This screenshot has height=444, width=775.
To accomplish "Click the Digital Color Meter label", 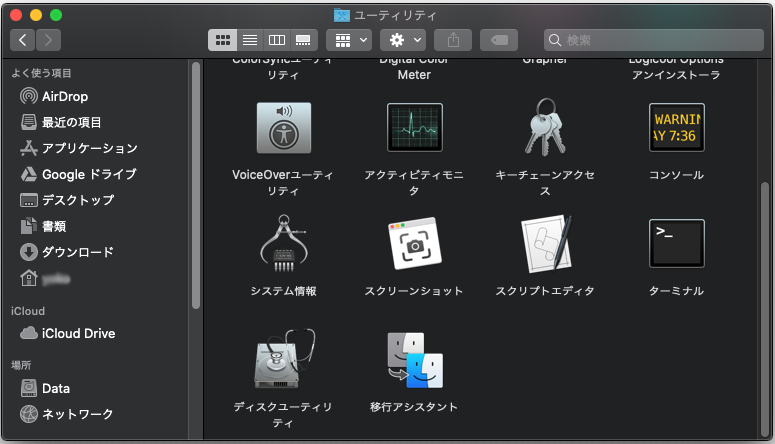I will [x=414, y=68].
